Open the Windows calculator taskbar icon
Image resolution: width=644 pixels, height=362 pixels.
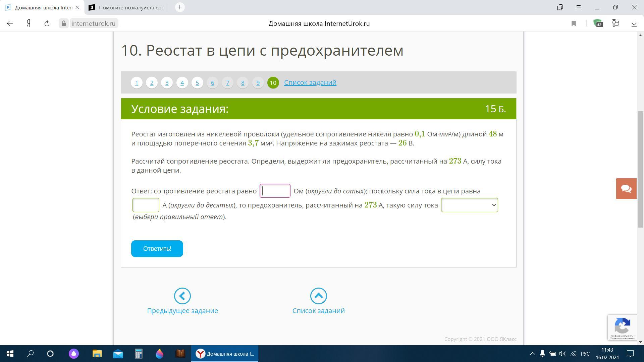[139, 354]
